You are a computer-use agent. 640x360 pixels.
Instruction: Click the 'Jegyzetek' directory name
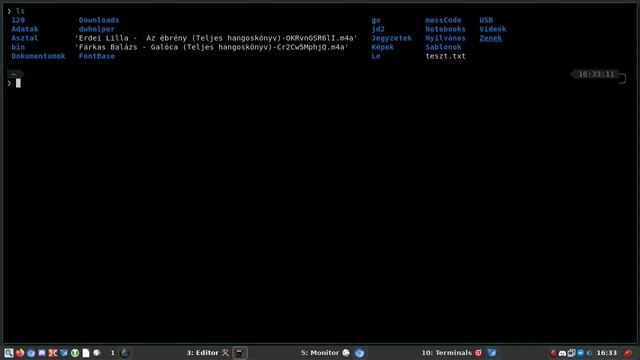(x=391, y=38)
